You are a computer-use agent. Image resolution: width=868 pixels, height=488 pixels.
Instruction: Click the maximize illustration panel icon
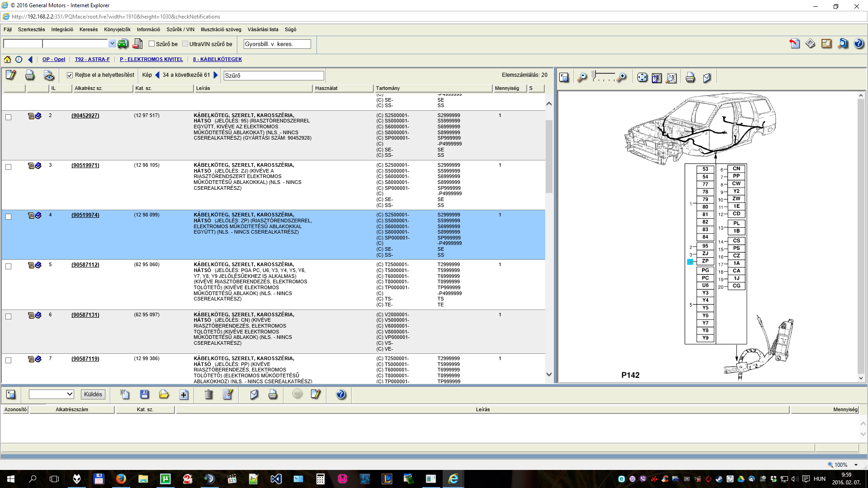[x=564, y=78]
